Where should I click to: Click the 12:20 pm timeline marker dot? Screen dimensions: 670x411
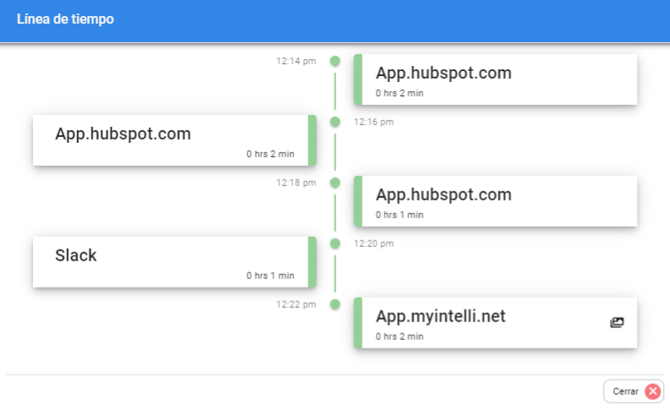335,243
